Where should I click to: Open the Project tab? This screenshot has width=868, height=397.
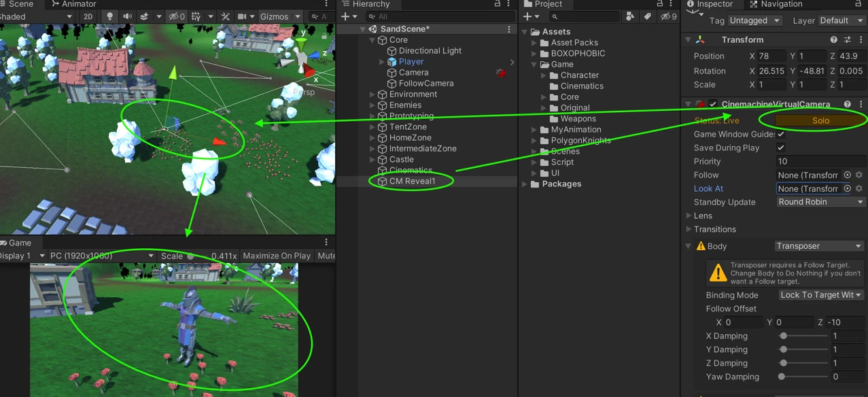(544, 4)
